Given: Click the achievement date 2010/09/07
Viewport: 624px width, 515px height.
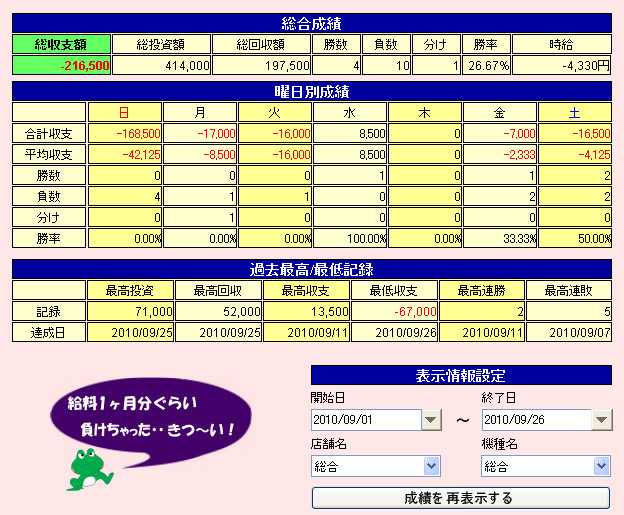Looking at the screenshot, I should pos(569,332).
